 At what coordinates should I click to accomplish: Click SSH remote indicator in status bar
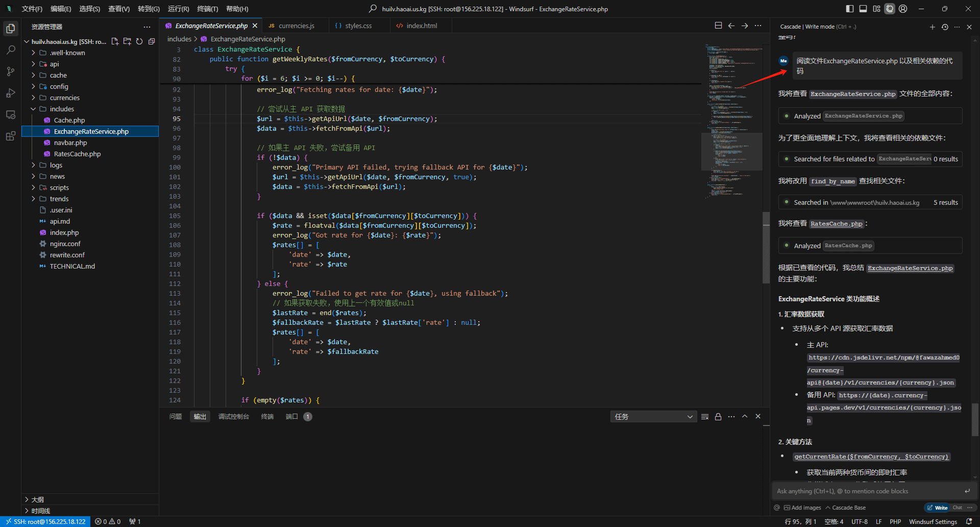45,521
